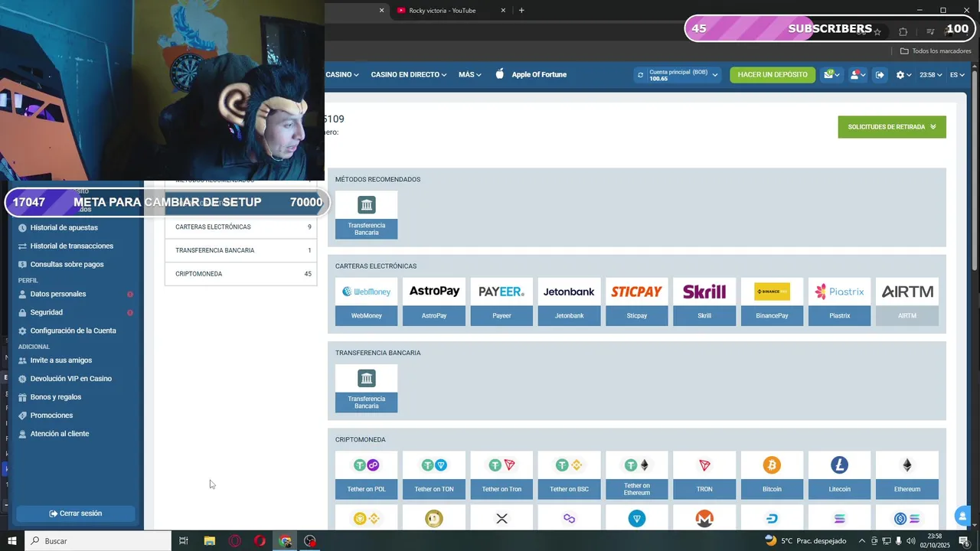The width and height of the screenshot is (980, 551).
Task: Expand the MÁS menu
Action: coord(470,75)
